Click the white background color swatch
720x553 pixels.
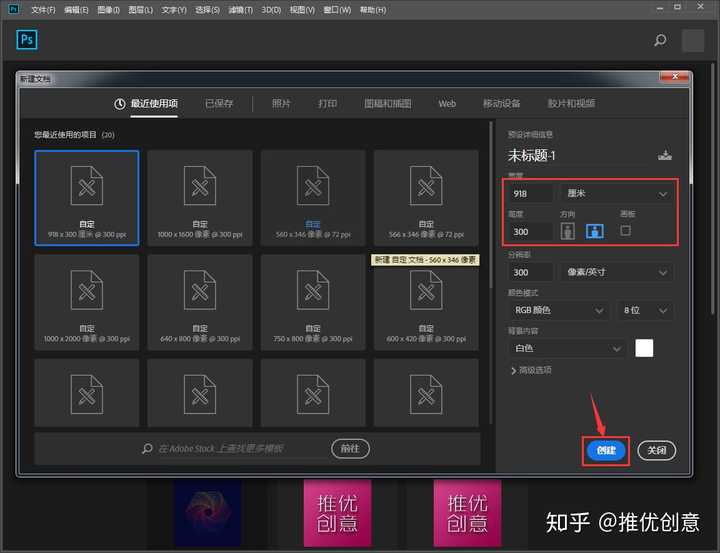click(644, 348)
